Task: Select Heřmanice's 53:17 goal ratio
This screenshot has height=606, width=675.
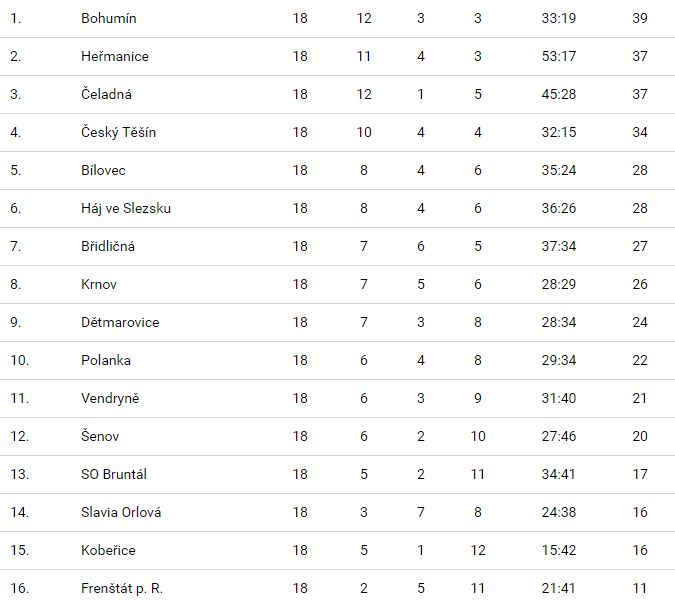Action: click(x=558, y=56)
